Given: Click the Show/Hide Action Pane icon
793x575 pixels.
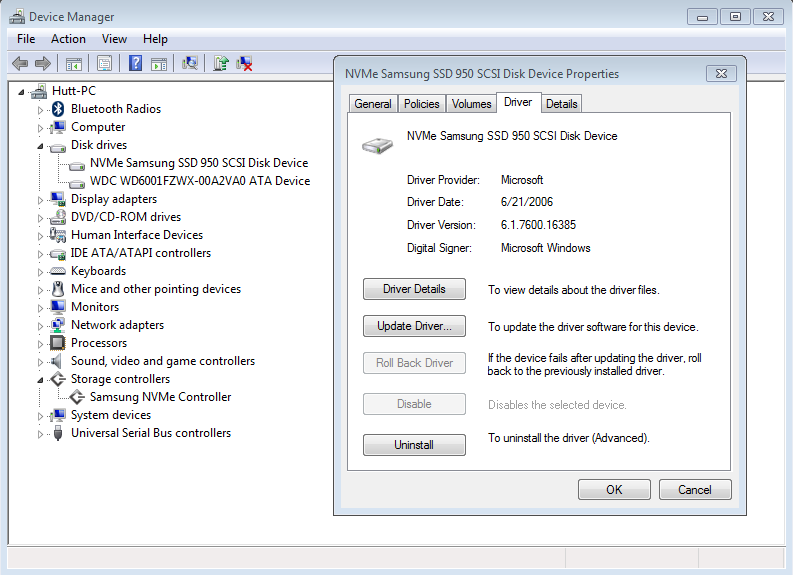Looking at the screenshot, I should pos(159,64).
